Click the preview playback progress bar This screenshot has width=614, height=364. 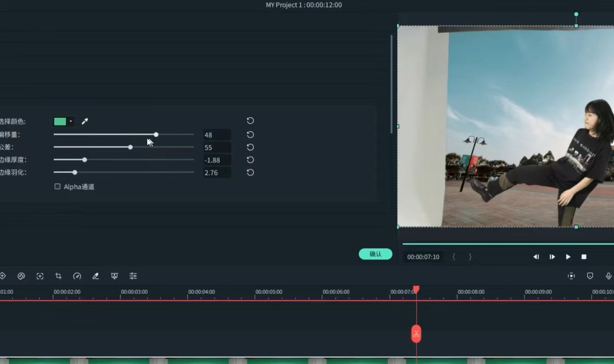pos(508,244)
